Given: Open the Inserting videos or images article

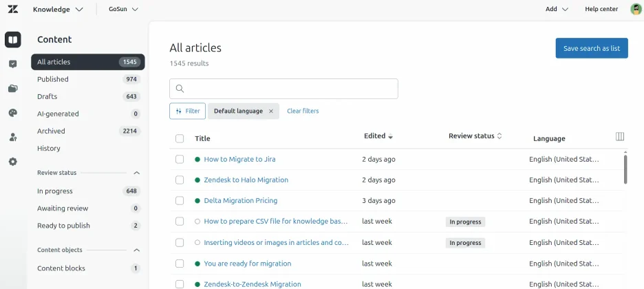Looking at the screenshot, I should (x=277, y=243).
